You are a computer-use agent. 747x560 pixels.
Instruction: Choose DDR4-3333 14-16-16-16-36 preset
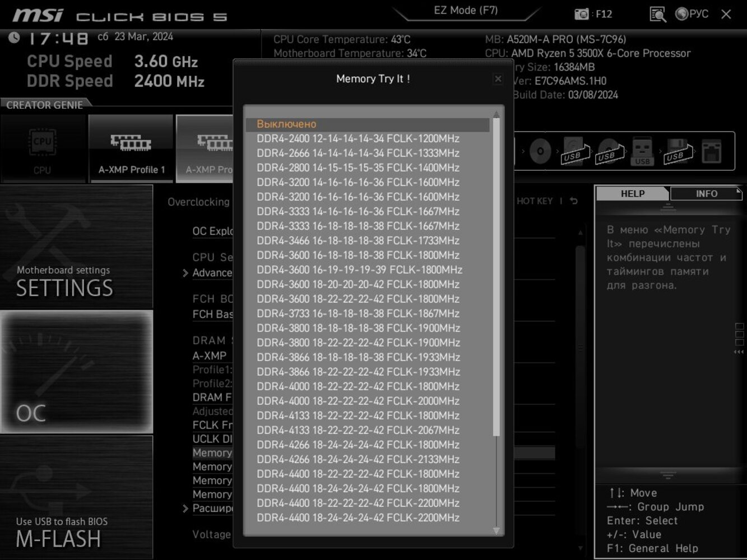click(x=368, y=212)
